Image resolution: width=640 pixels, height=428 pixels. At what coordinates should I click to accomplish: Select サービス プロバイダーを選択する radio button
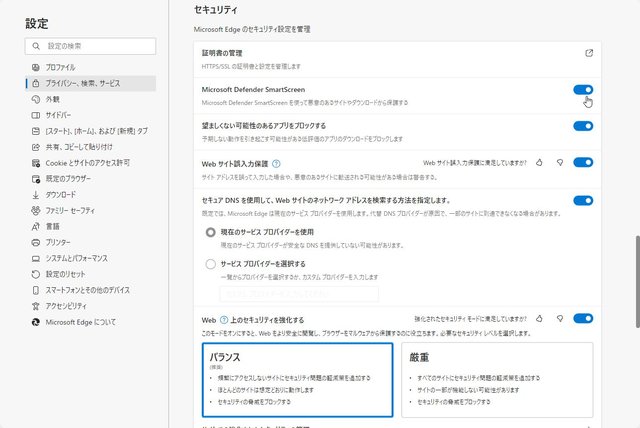211,264
